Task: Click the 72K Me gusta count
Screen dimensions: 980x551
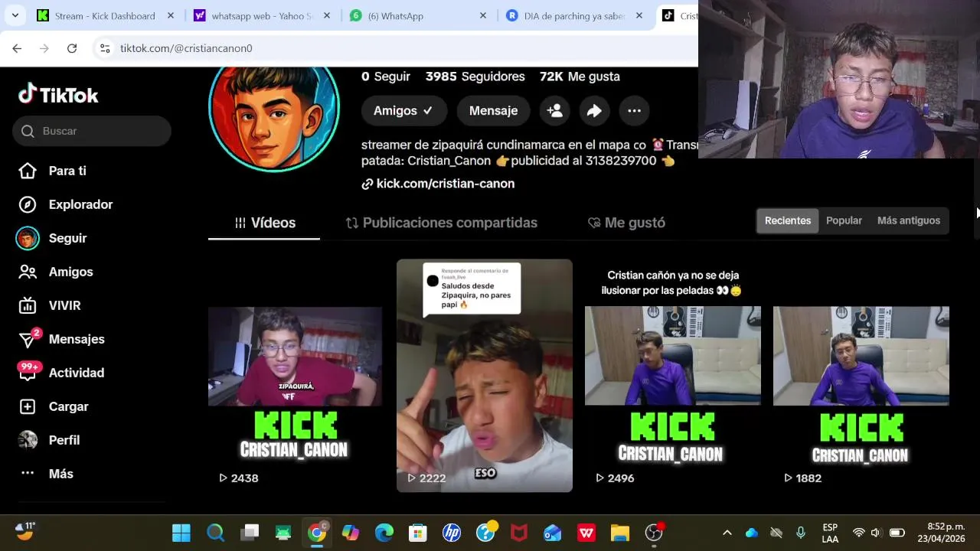Action: tap(580, 77)
